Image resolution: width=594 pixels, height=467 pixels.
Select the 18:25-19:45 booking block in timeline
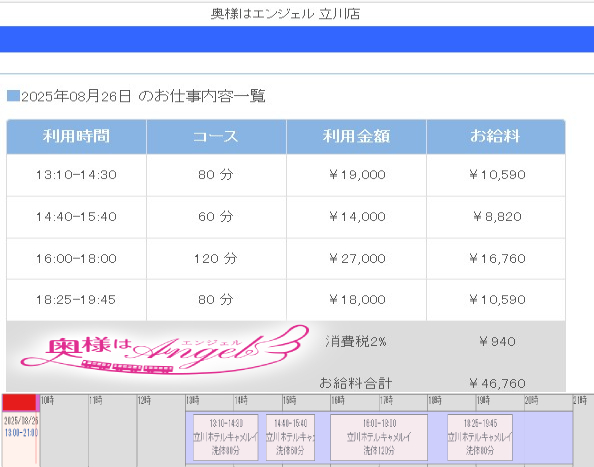[x=480, y=437]
